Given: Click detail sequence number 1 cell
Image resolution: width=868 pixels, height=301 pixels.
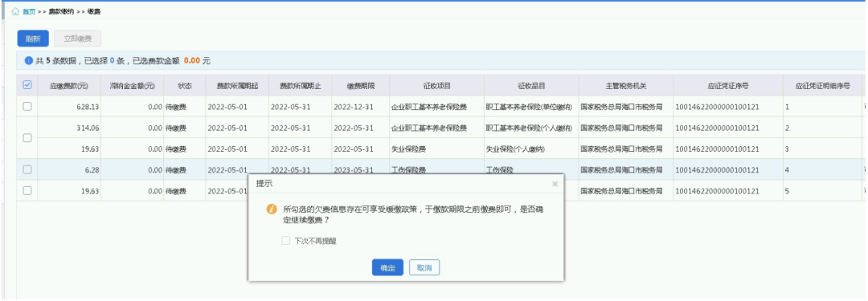Looking at the screenshot, I should (x=822, y=107).
